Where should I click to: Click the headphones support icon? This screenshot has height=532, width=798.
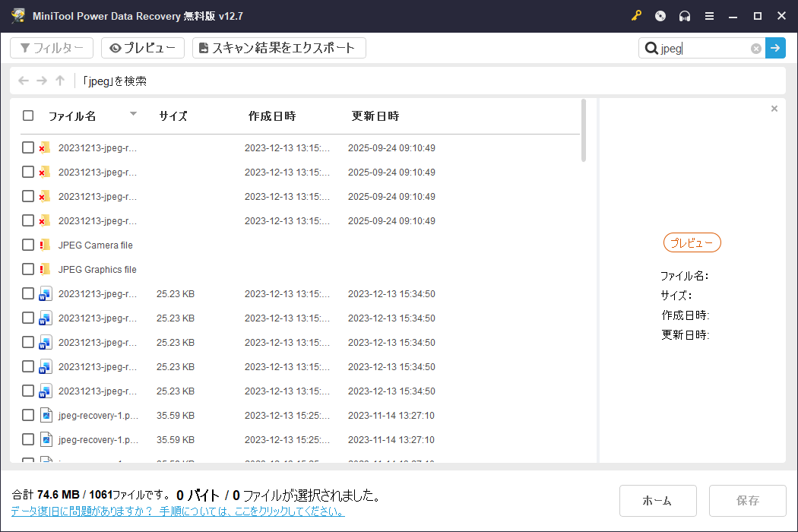pos(685,15)
